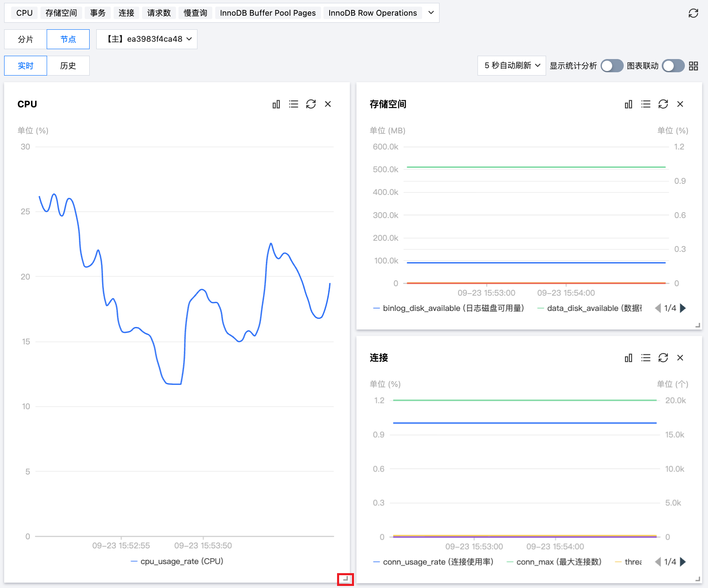Open the list view icon in CPU panel
This screenshot has width=708, height=588.
(x=294, y=104)
